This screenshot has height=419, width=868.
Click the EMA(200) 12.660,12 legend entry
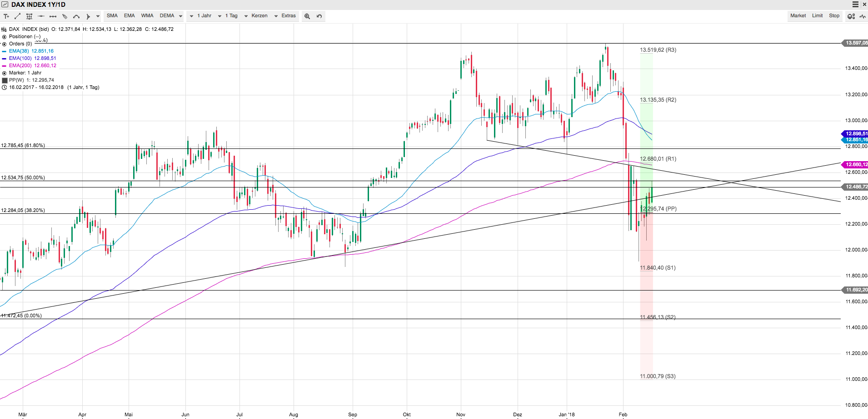click(x=33, y=66)
